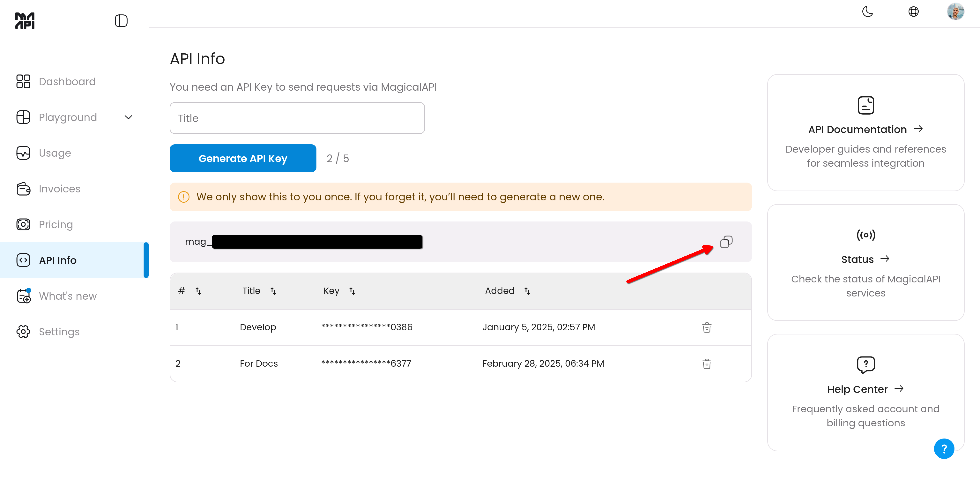Click the API Info code icon
This screenshot has width=980, height=480.
pos(23,260)
